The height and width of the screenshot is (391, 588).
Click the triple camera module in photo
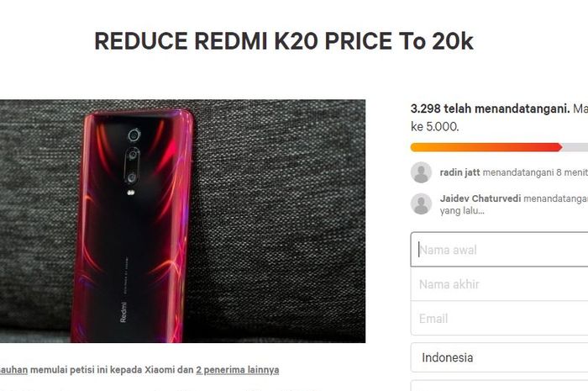click(x=133, y=157)
